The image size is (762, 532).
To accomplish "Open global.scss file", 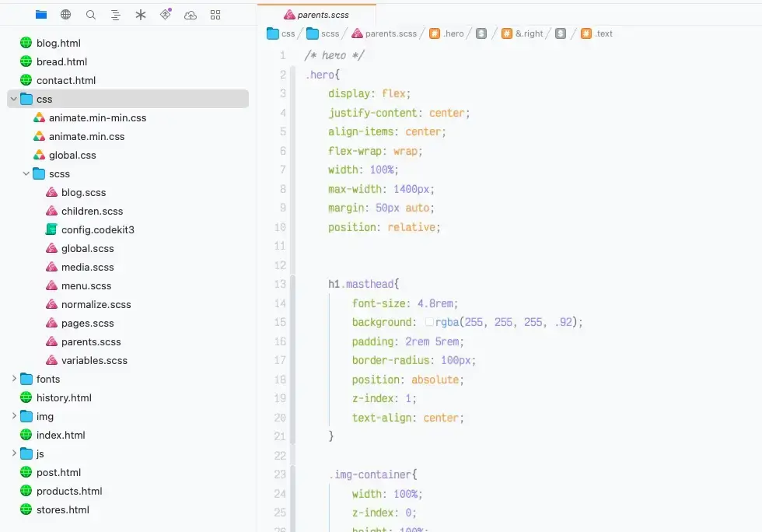I will click(x=87, y=248).
